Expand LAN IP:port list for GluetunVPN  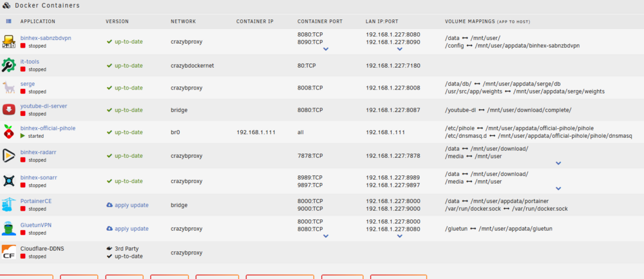point(400,236)
